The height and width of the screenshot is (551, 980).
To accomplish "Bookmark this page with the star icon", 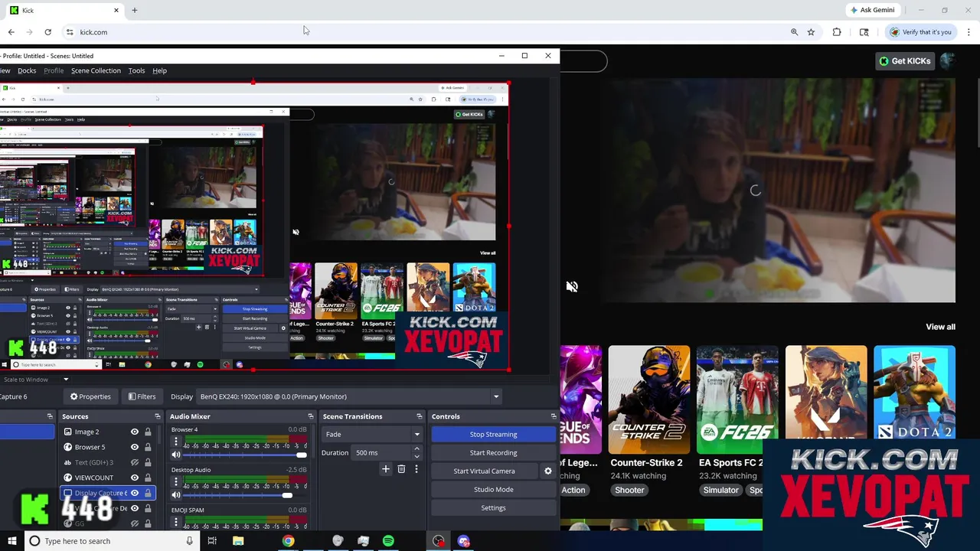I will click(x=811, y=32).
